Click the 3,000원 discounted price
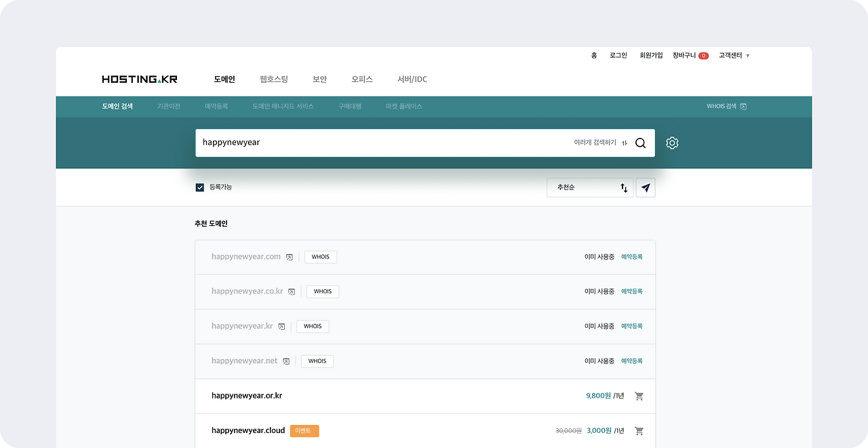 [x=599, y=430]
